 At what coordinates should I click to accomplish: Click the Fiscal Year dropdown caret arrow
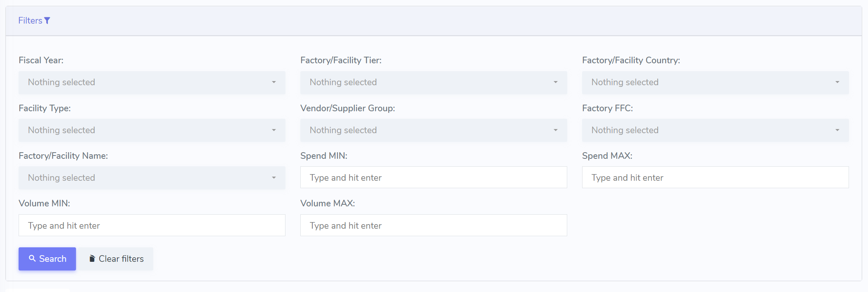click(273, 82)
